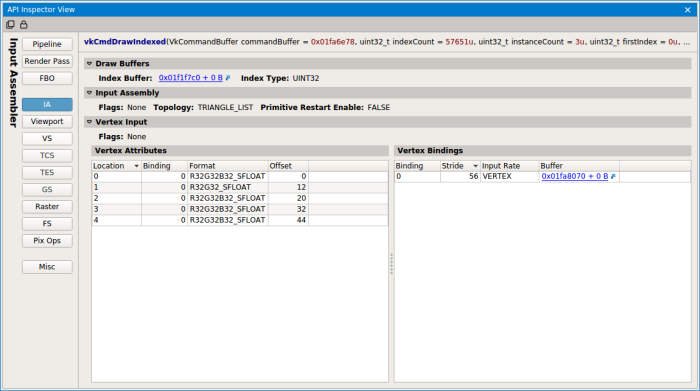The image size is (700, 391).
Task: Open the GS shader stage
Action: click(x=47, y=189)
